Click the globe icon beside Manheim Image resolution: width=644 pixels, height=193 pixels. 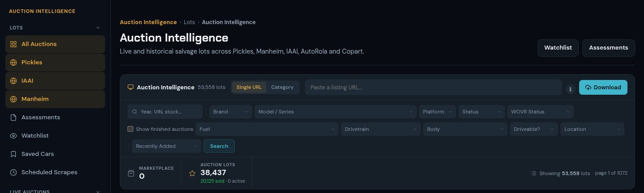(x=13, y=99)
